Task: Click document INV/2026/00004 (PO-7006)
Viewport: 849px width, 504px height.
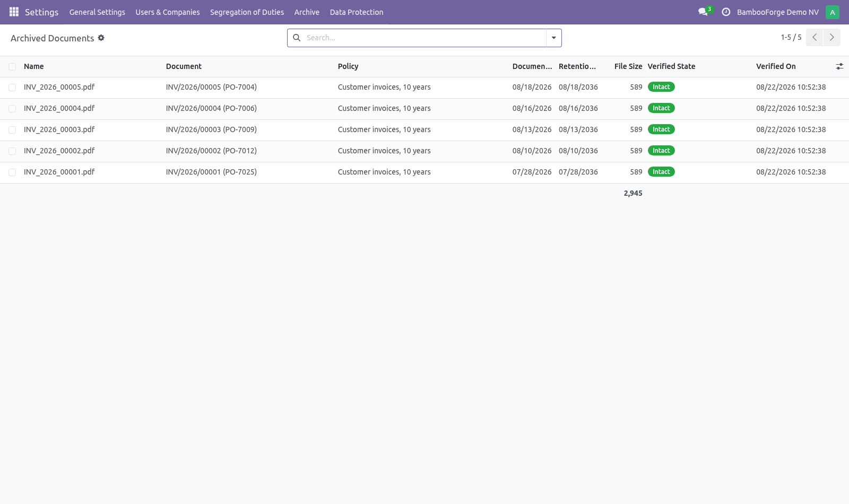Action: 211,108
